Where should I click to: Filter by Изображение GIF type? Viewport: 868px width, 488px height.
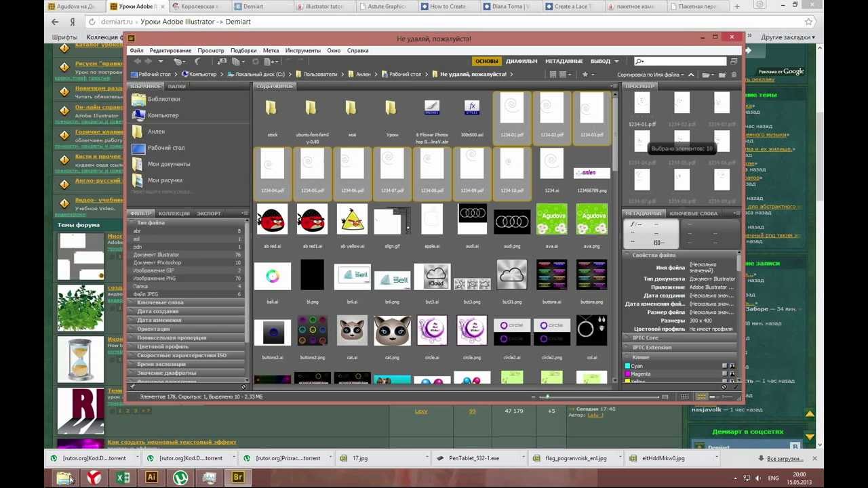coord(186,270)
